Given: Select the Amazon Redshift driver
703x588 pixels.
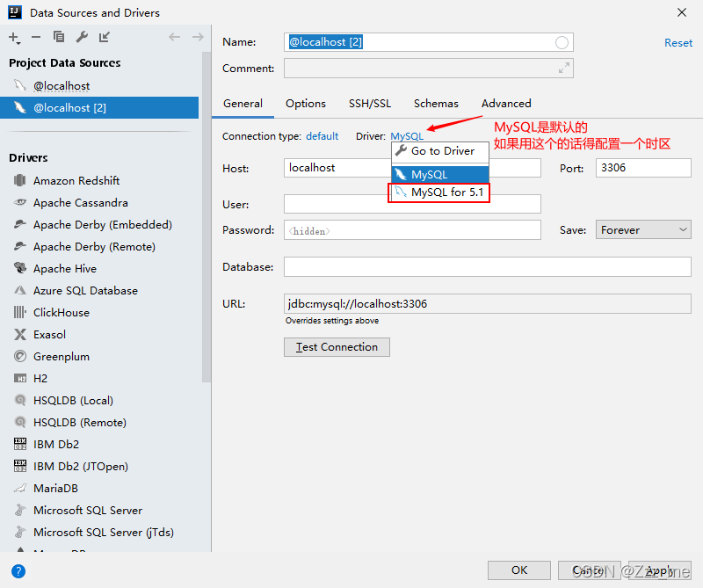Looking at the screenshot, I should tap(76, 181).
